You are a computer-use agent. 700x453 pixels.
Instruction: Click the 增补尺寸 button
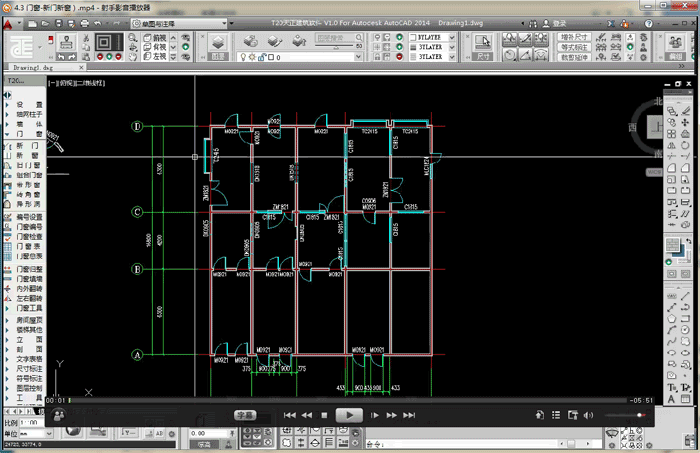[574, 37]
